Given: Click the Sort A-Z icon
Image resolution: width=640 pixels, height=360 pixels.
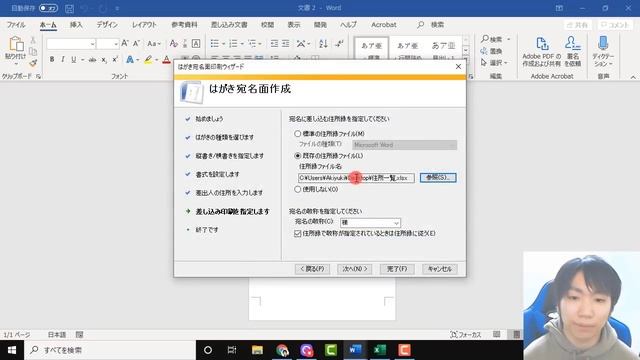Looking at the screenshot, I should pos(323,43).
